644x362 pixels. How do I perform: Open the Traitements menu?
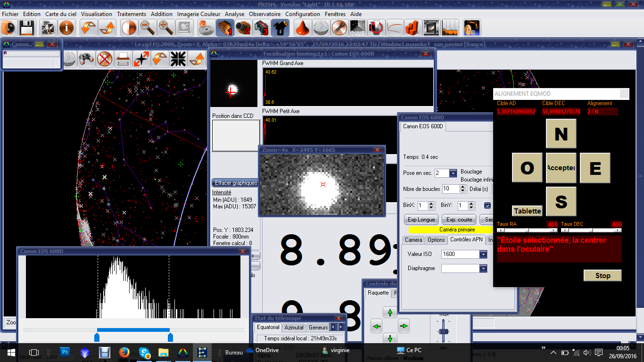(x=132, y=14)
